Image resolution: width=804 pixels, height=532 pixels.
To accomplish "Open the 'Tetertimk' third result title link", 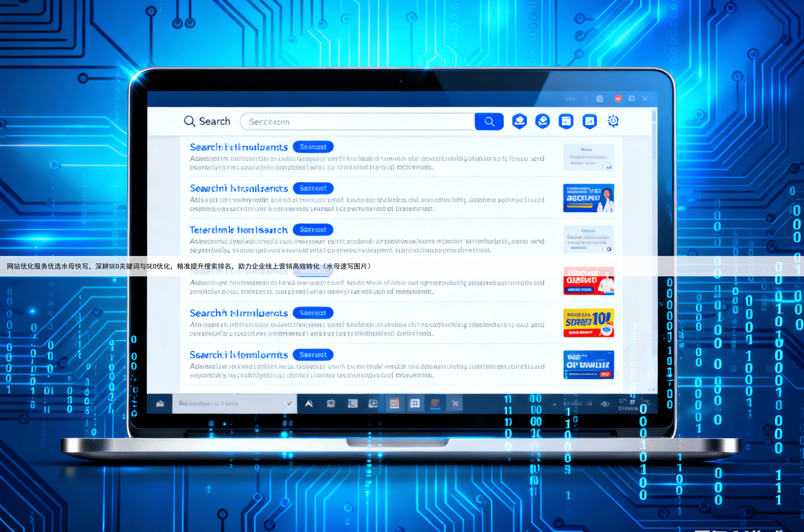I will coord(238,230).
